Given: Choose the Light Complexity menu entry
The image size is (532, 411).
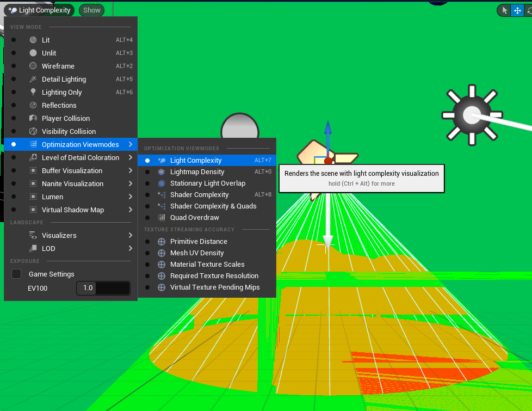Looking at the screenshot, I should tap(207, 161).
